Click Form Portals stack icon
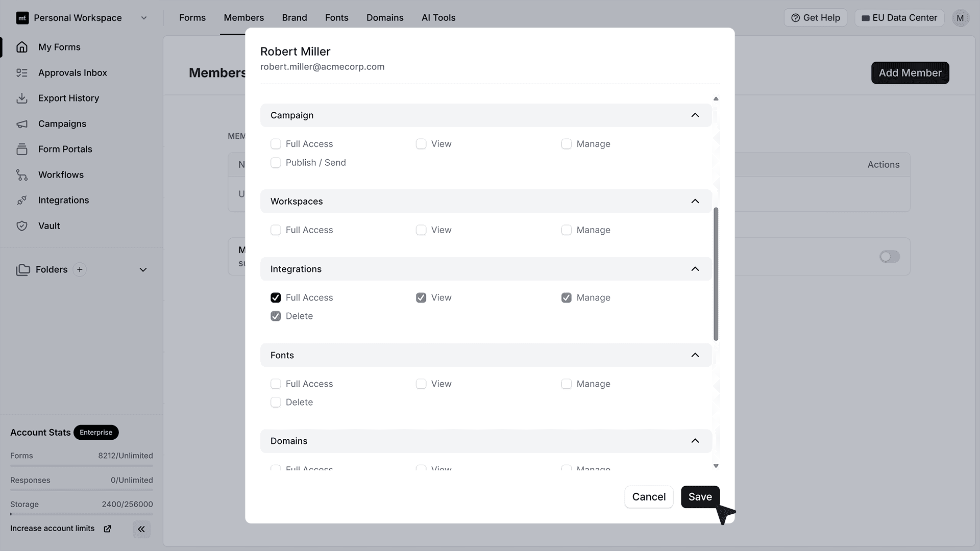Screen dimensions: 980x551 click(x=22, y=149)
